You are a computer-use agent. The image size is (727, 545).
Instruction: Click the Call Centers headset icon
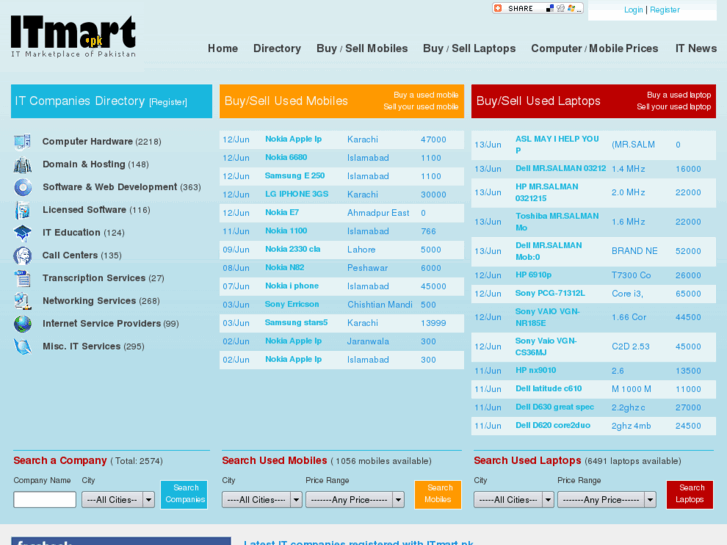[x=22, y=255]
